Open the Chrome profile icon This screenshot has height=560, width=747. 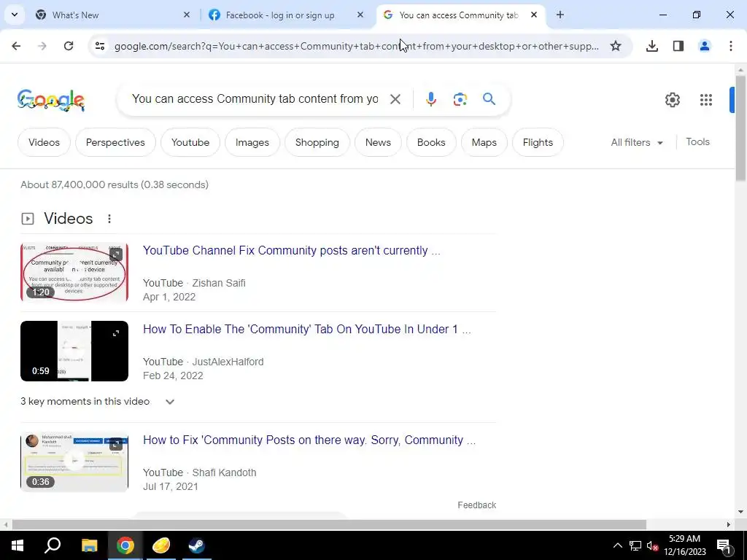pyautogui.click(x=704, y=46)
